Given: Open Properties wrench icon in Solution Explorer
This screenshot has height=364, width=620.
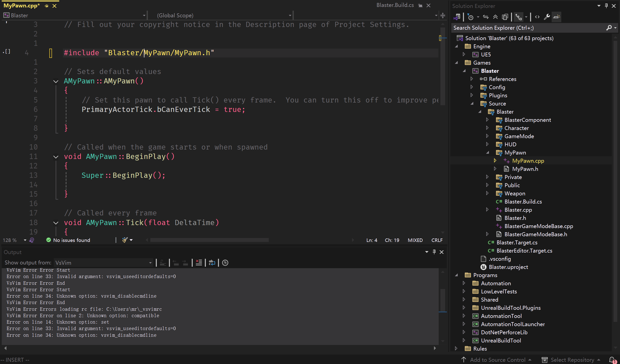Looking at the screenshot, I should (547, 17).
